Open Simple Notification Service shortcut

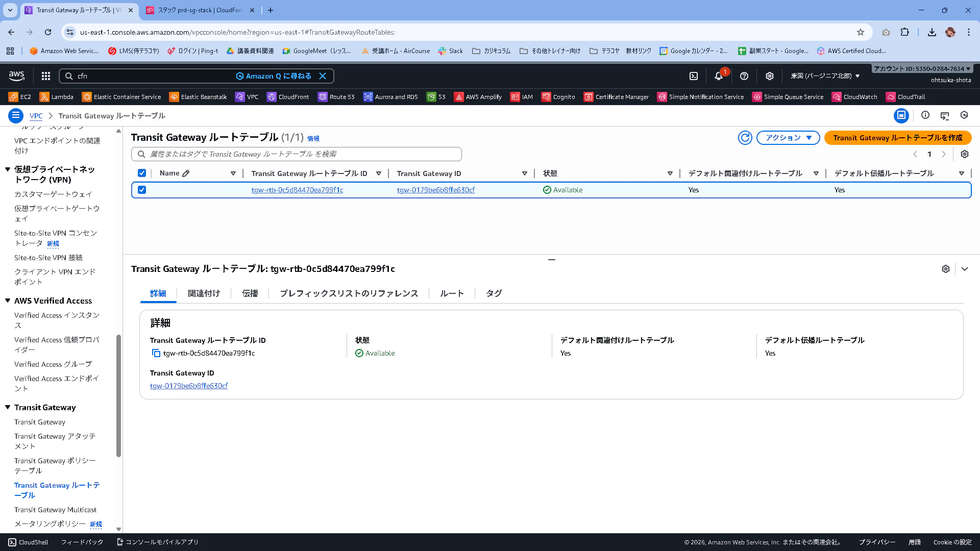coord(701,97)
